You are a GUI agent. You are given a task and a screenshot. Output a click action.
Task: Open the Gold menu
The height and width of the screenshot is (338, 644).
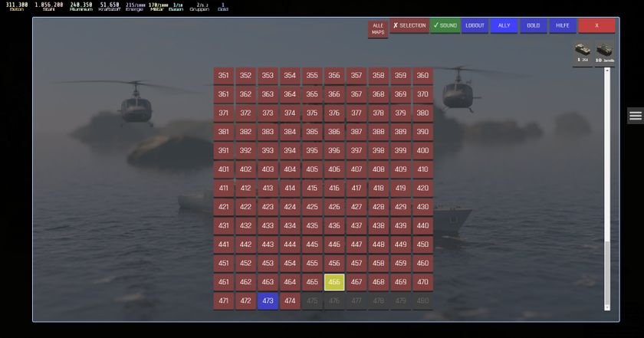[x=534, y=25]
